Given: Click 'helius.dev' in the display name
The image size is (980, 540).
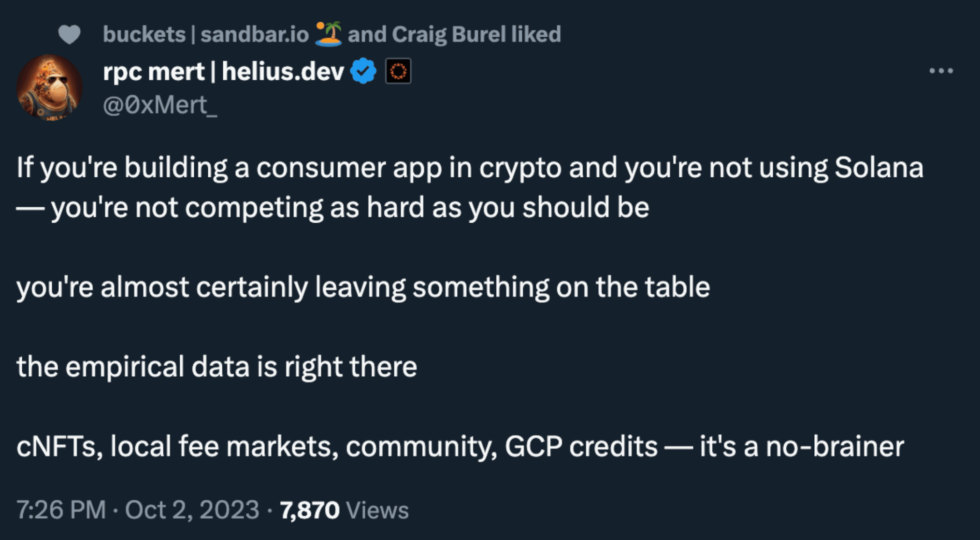Looking at the screenshot, I should tap(283, 72).
